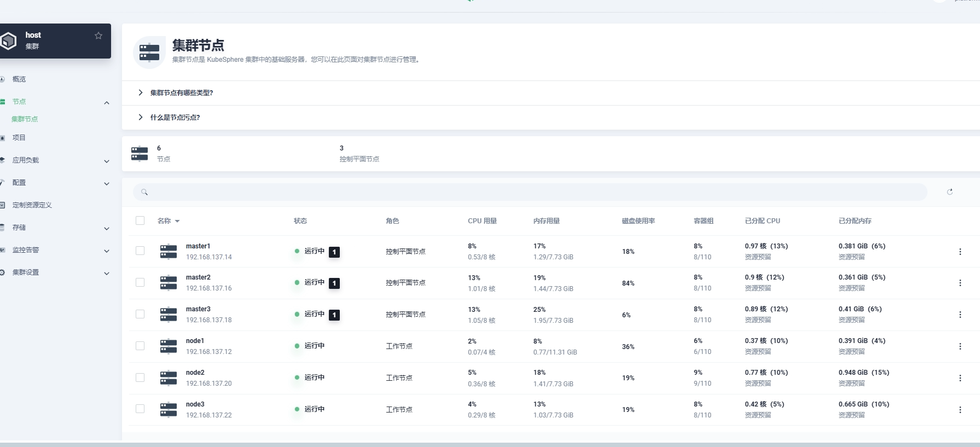Focus the node search input field
Image resolution: width=980 pixels, height=447 pixels.
click(530, 192)
